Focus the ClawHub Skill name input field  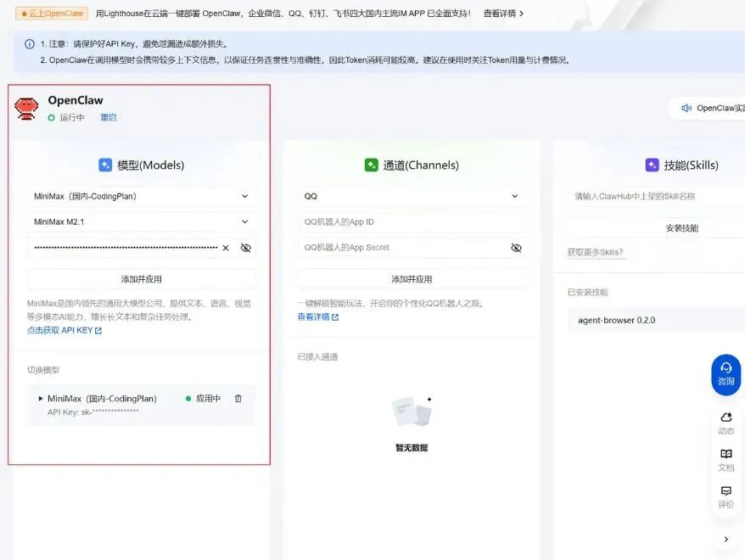coord(656,196)
